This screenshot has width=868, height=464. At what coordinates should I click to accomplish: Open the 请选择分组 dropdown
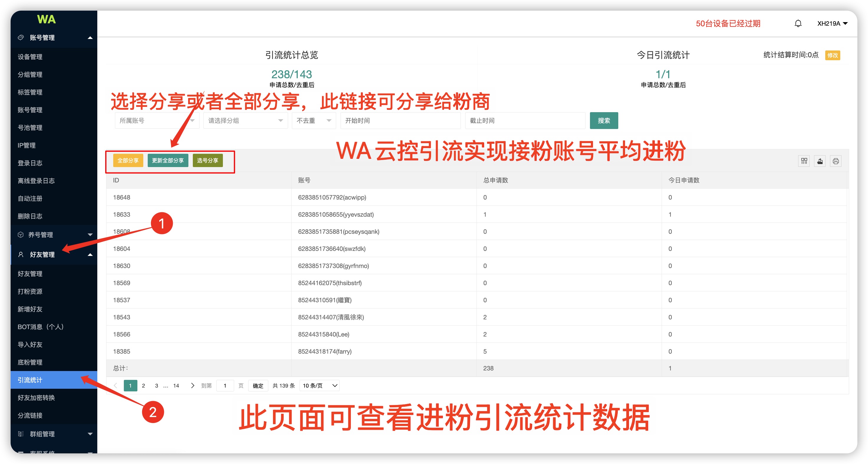tap(245, 120)
